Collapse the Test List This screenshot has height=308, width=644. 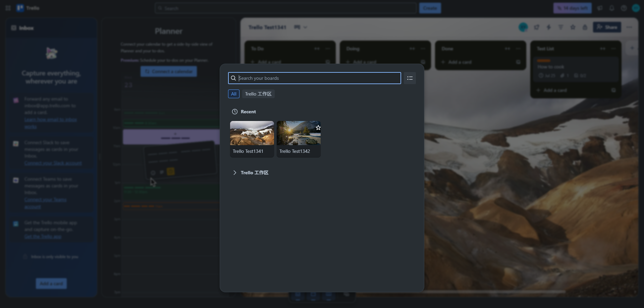click(x=603, y=49)
